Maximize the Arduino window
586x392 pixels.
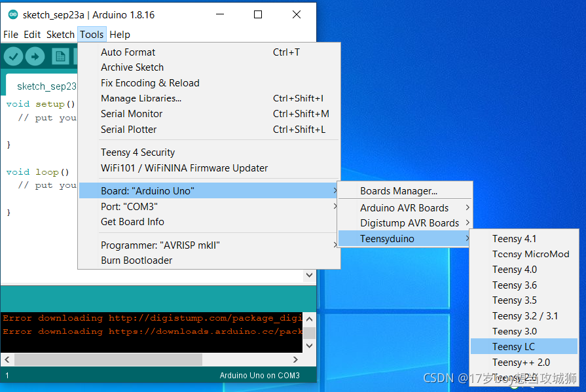(258, 14)
